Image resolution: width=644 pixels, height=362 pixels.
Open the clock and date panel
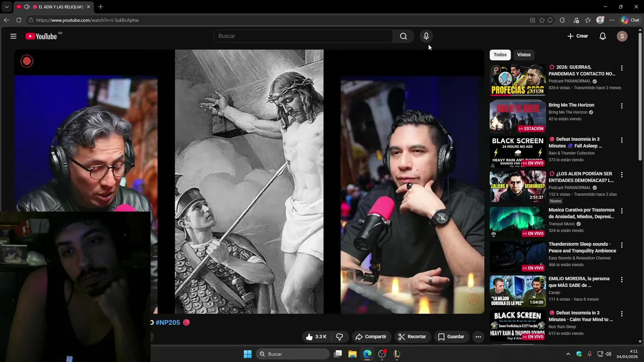pos(627,354)
